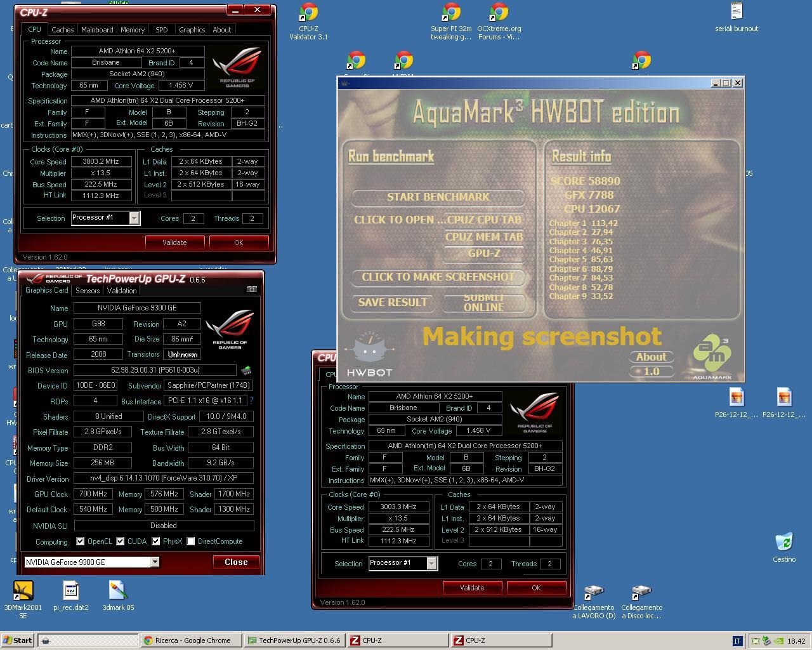Open CPU-Z Validator 3.1 desktop shortcut
This screenshot has height=650, width=812.
point(308,21)
